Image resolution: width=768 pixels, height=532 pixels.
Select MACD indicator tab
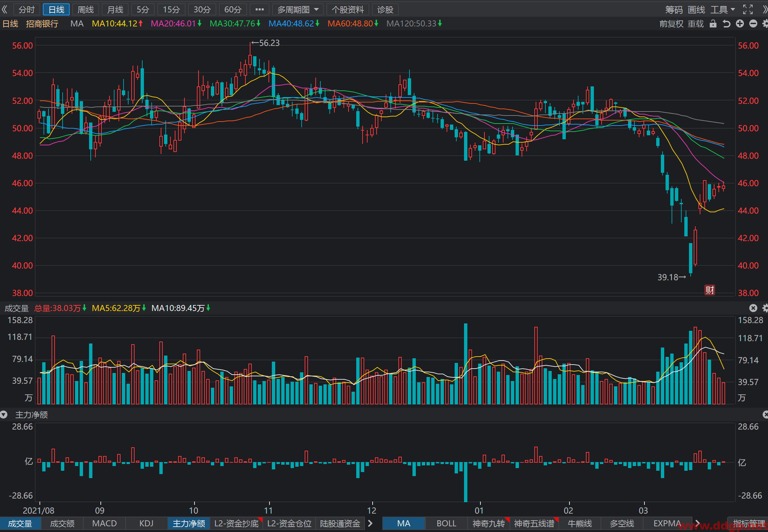pyautogui.click(x=104, y=523)
